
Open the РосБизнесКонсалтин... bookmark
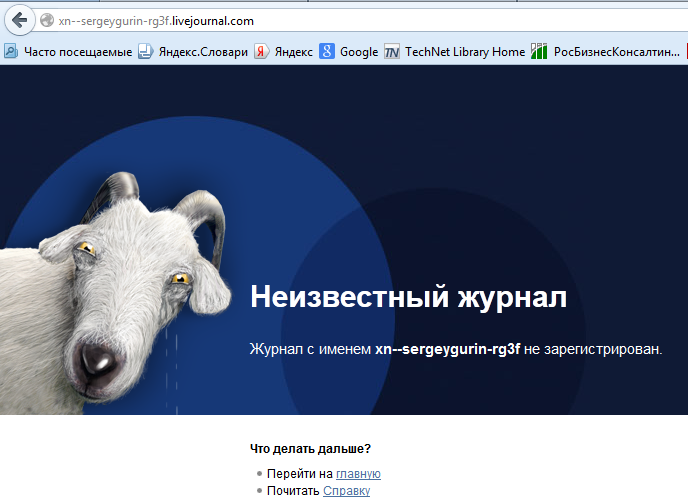point(616,52)
